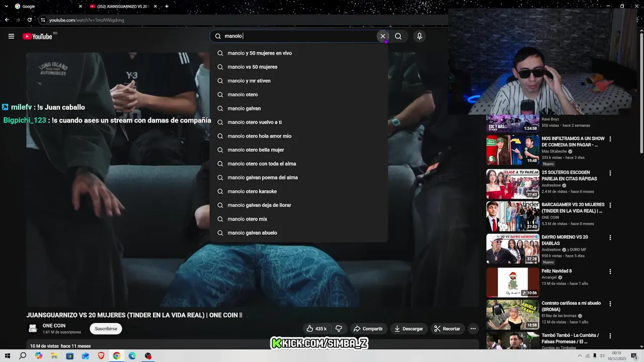Pick suggestion manolo otero bella mujer

point(299,150)
